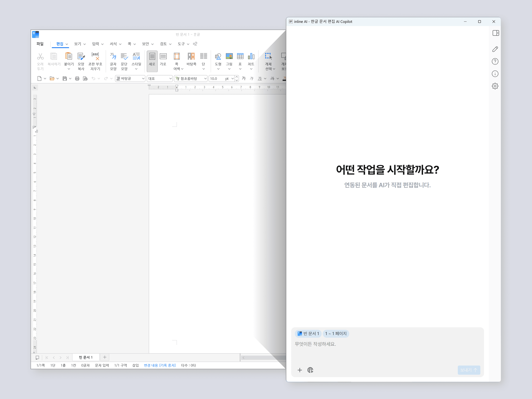Click the Style (스타일) icon
Image resolution: width=532 pixels, height=399 pixels.
coord(136,56)
